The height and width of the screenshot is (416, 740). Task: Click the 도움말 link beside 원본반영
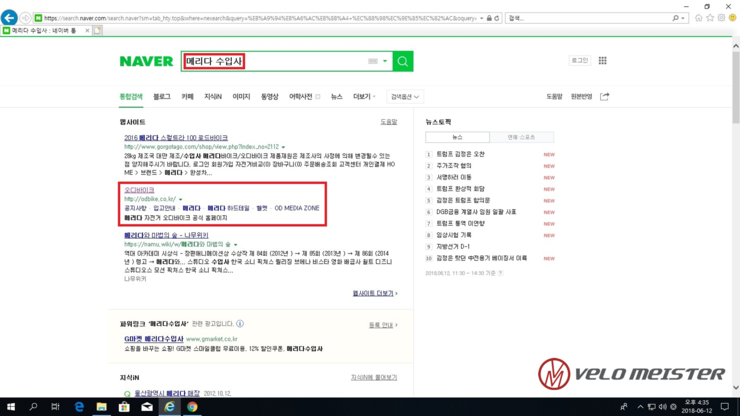[x=554, y=96]
